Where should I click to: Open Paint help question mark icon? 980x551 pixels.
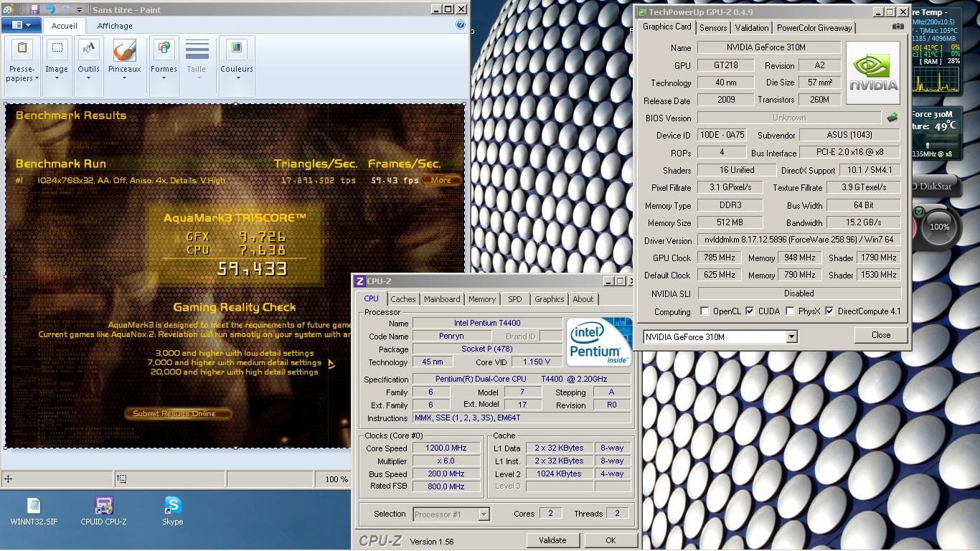[x=461, y=25]
